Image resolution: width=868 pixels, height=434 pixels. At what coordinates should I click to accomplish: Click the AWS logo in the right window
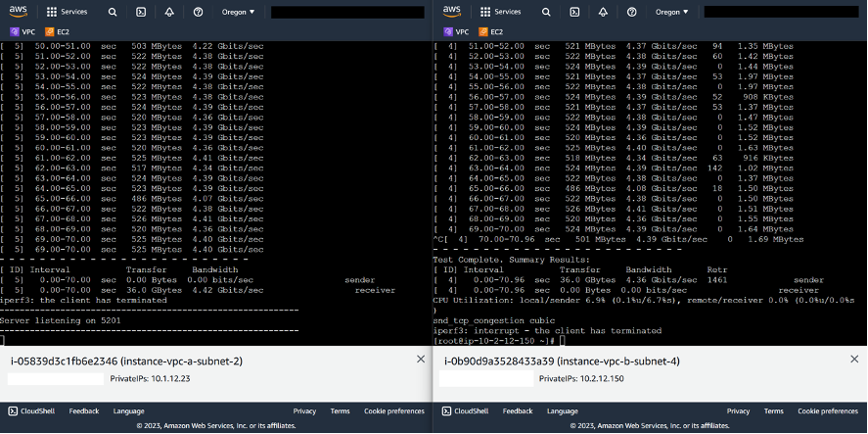tap(452, 11)
